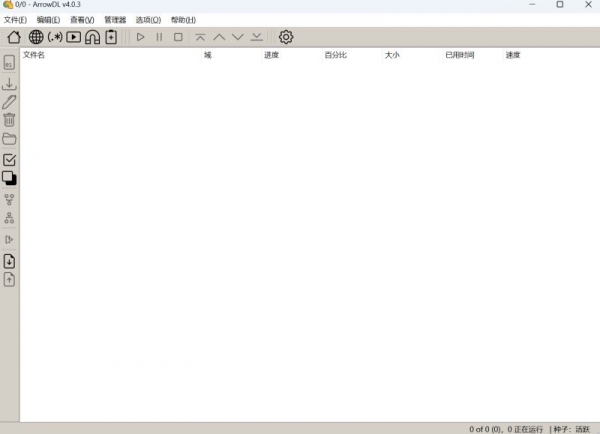Click the pencil edit icon in sidebar
This screenshot has width=600, height=434.
click(9, 102)
